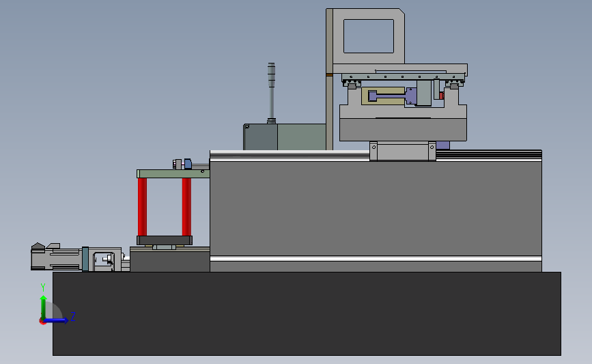Select the signal tower light pole
Screen dimensions: 592x364
coord(272,94)
